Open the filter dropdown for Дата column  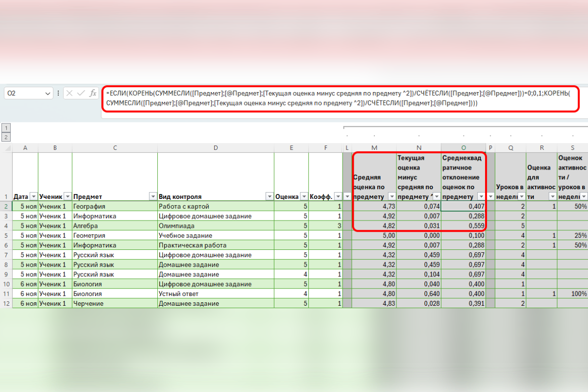point(33,196)
